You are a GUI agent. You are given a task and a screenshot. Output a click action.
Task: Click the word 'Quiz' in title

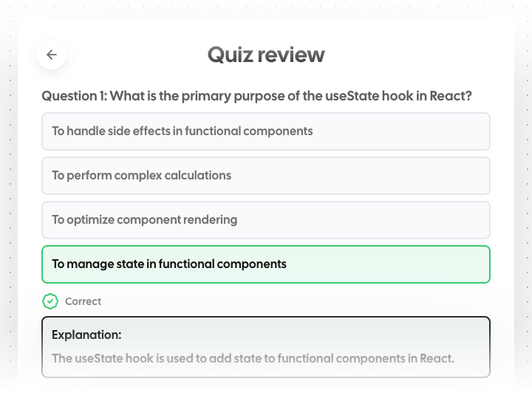click(x=226, y=55)
